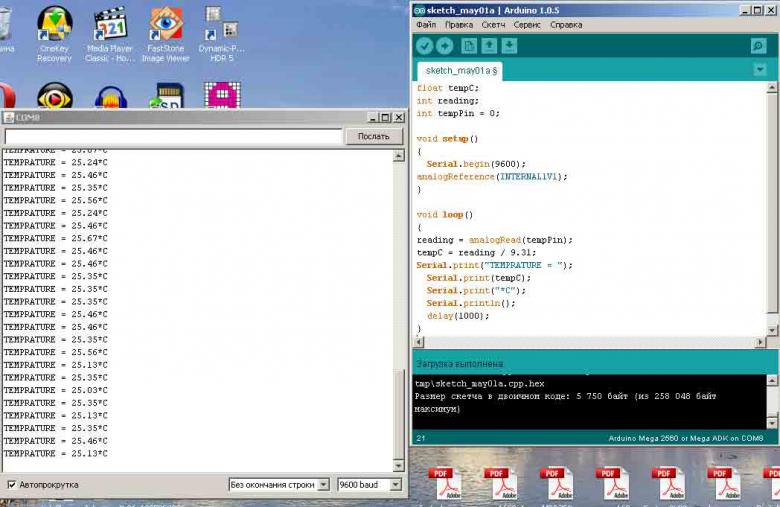The image size is (780, 507).
Task: Click console output scrollbar down arrow
Action: [x=772, y=423]
